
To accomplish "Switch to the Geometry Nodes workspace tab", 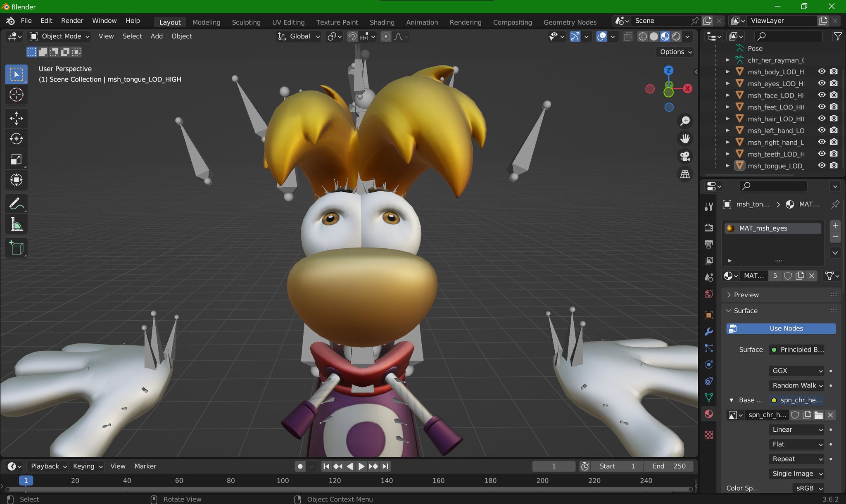I will click(570, 22).
